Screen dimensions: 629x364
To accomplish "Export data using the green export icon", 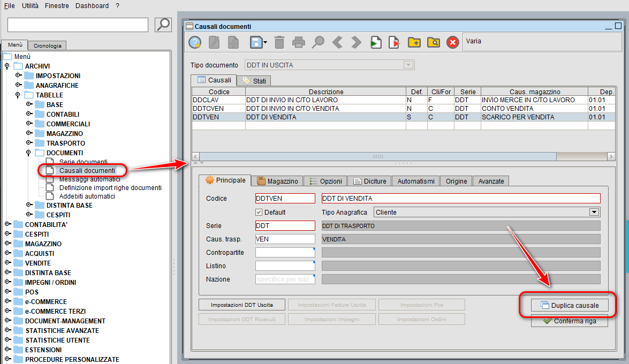I will pyautogui.click(x=375, y=42).
